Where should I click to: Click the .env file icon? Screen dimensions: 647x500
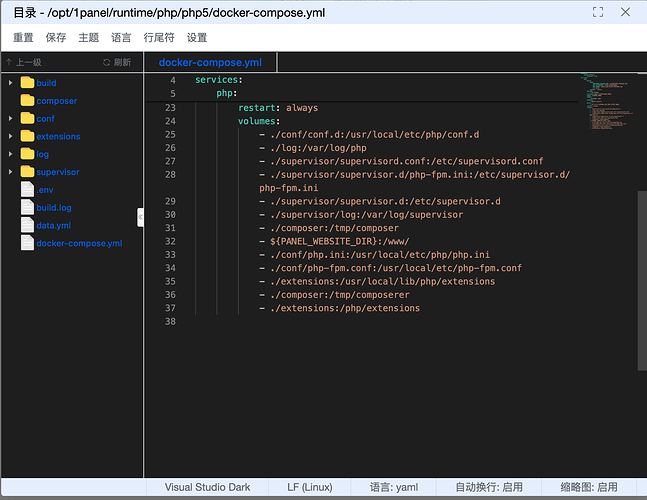click(27, 189)
